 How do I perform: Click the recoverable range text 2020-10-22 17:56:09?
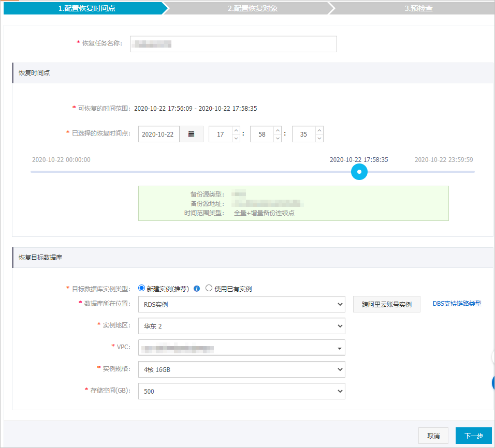click(163, 109)
